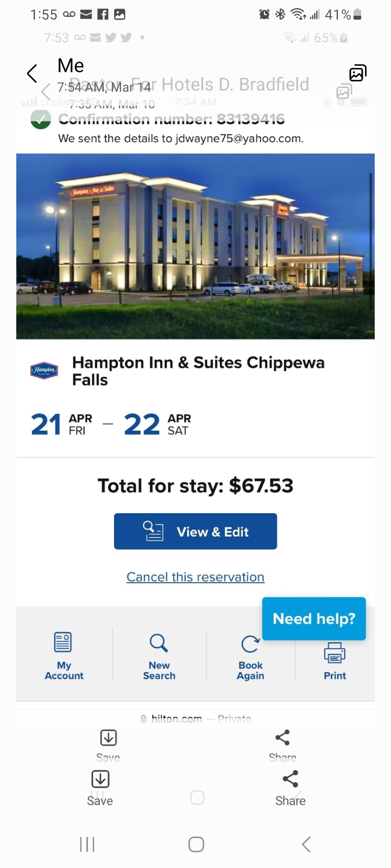Image resolution: width=391 pixels, height=868 pixels.
Task: Tap the bottom Save download icon
Action: pyautogui.click(x=100, y=780)
